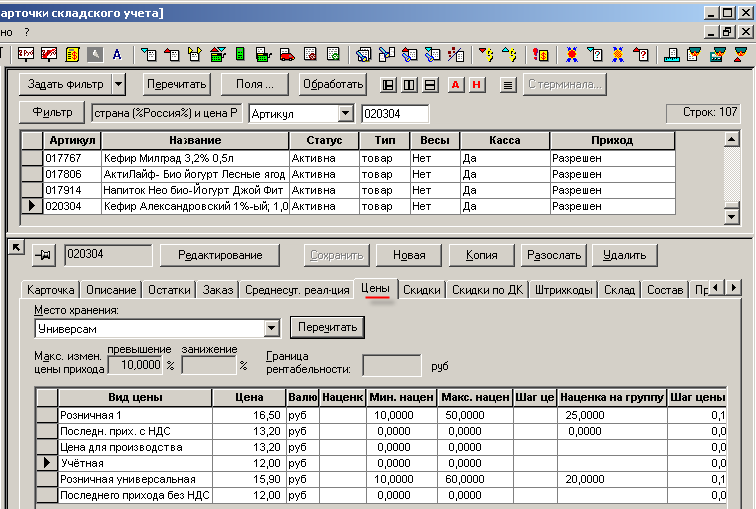Click the yellow dollar receipt icon

tap(72, 54)
